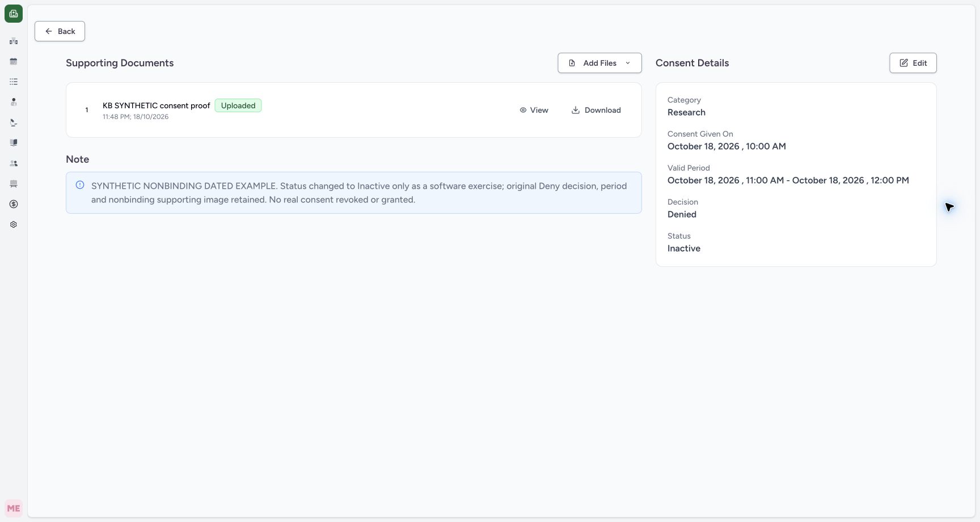Open the waiting-bench sidebar icon
Image resolution: width=980 pixels, height=522 pixels.
(x=14, y=184)
